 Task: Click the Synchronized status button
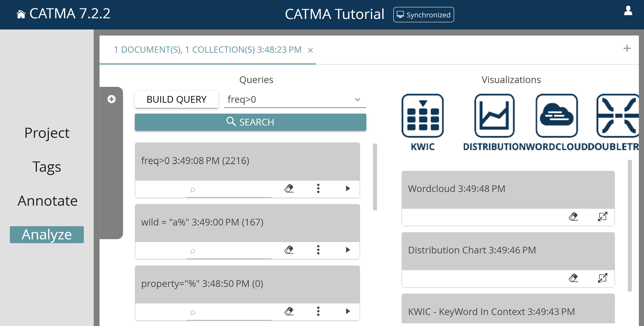click(423, 15)
